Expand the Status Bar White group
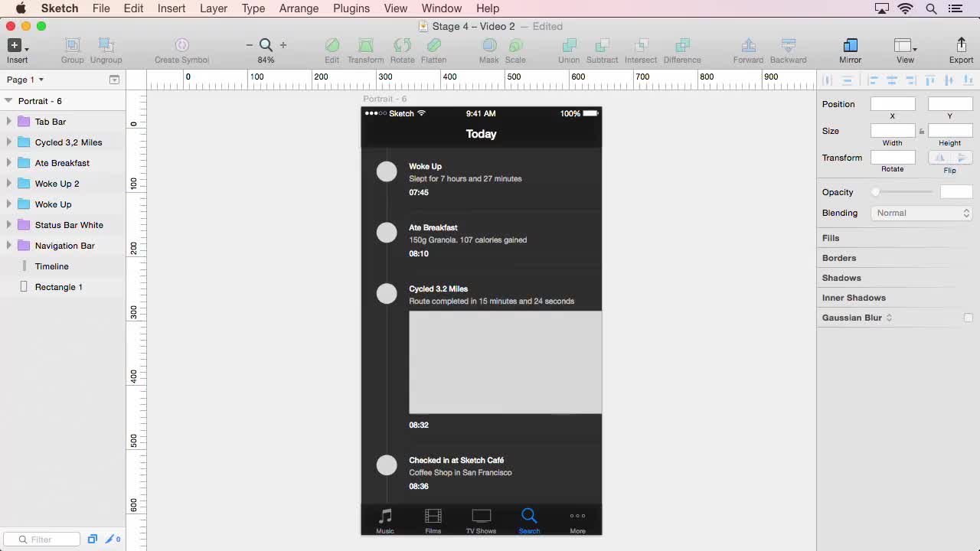 coord(8,224)
